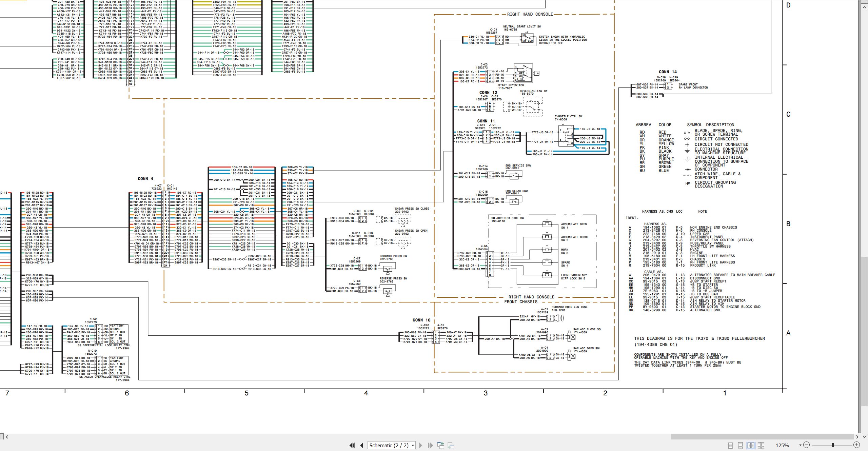Click the CONN 14 connector label

click(x=668, y=72)
